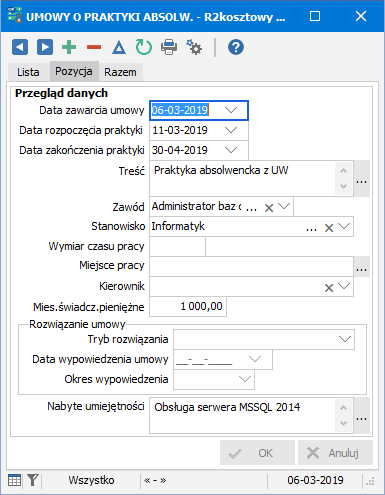Open Miejsce pracy ellipsis button
This screenshot has width=385, height=495.
tap(362, 266)
